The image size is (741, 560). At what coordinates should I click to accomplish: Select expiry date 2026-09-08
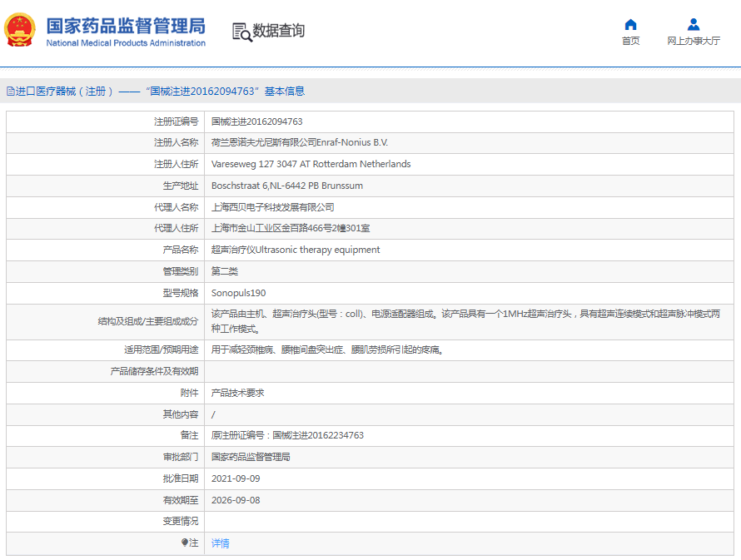[236, 500]
